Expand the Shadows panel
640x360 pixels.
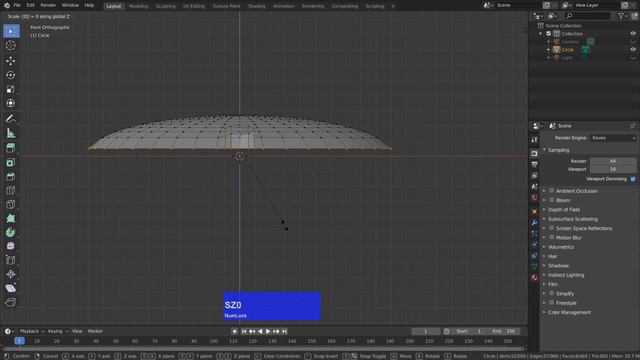(x=558, y=266)
